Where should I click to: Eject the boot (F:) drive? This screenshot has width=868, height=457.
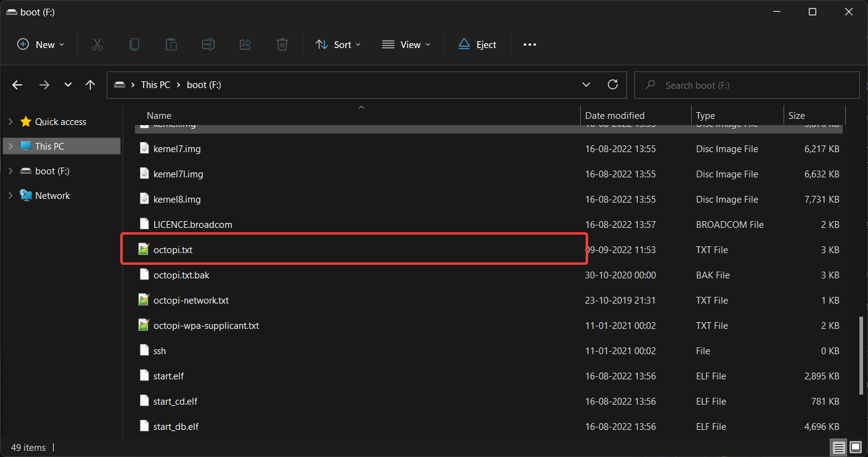477,44
